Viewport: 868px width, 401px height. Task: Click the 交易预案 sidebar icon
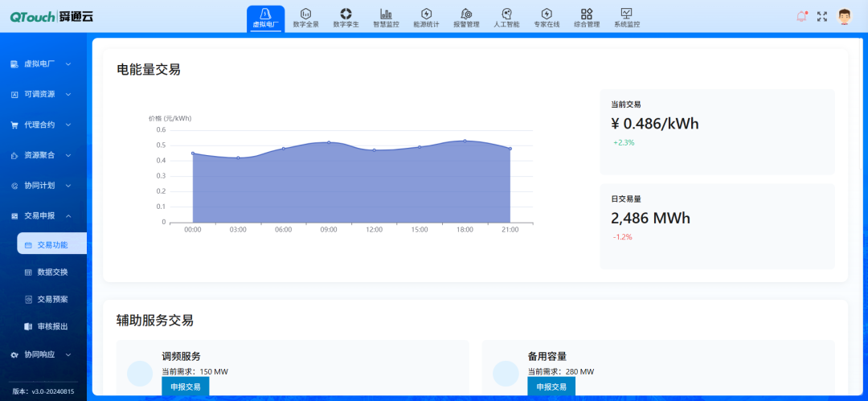28,300
